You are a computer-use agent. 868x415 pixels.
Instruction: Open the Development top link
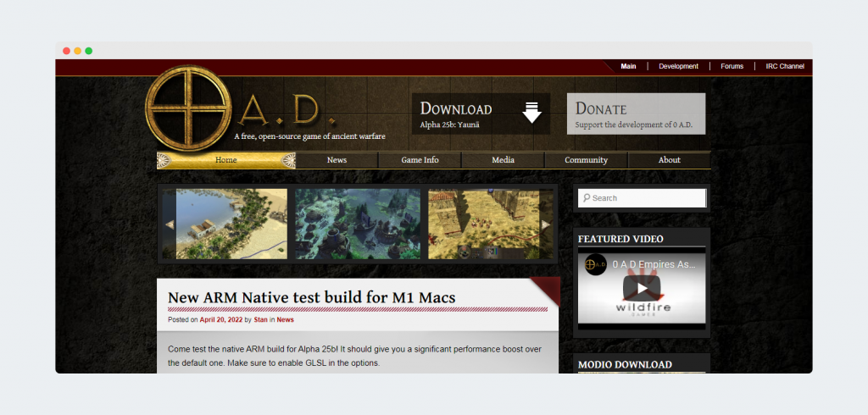pyautogui.click(x=679, y=66)
